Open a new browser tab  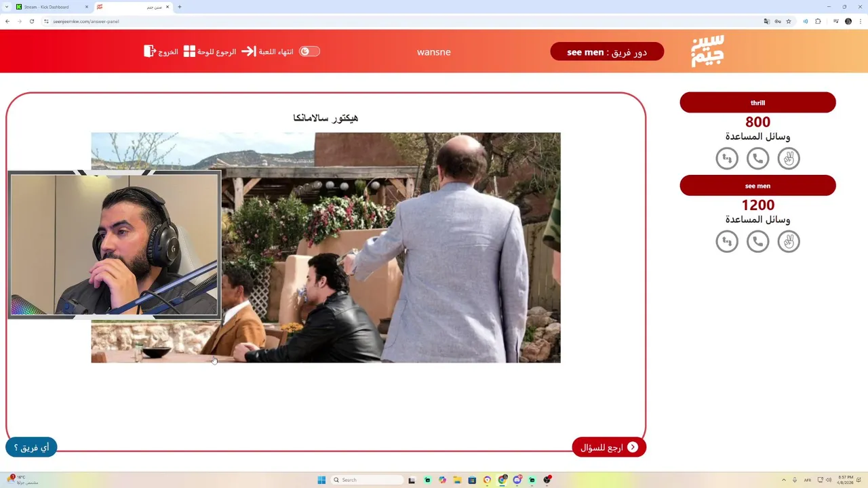tap(180, 7)
